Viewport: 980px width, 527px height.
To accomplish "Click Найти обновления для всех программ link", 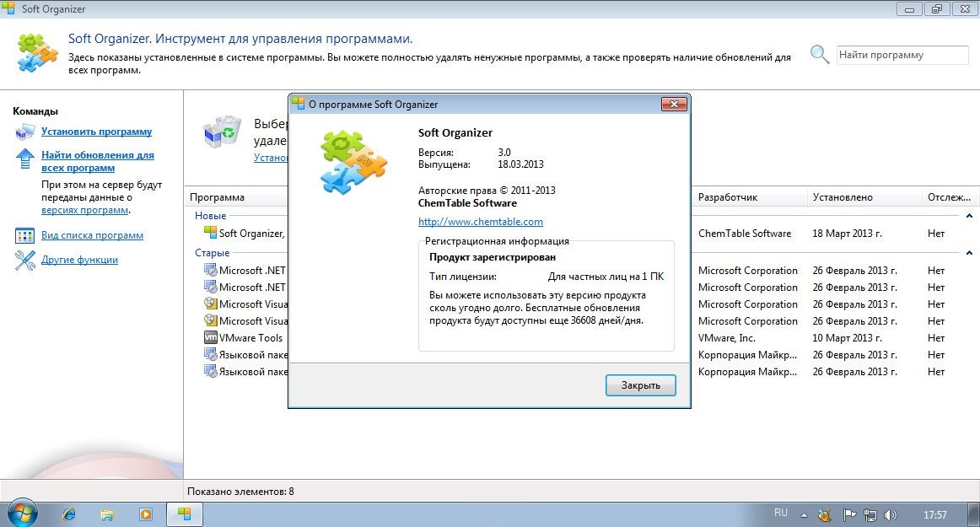I will pyautogui.click(x=98, y=161).
